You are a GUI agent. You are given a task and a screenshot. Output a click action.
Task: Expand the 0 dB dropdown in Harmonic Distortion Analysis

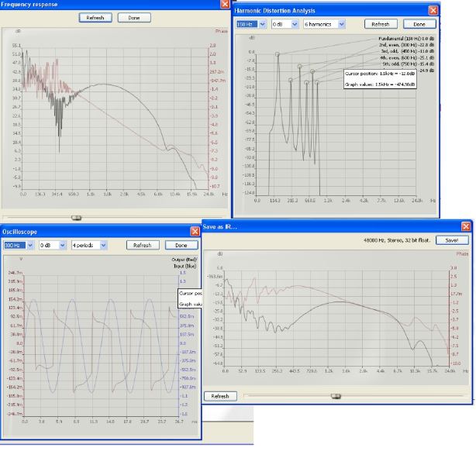click(282, 24)
